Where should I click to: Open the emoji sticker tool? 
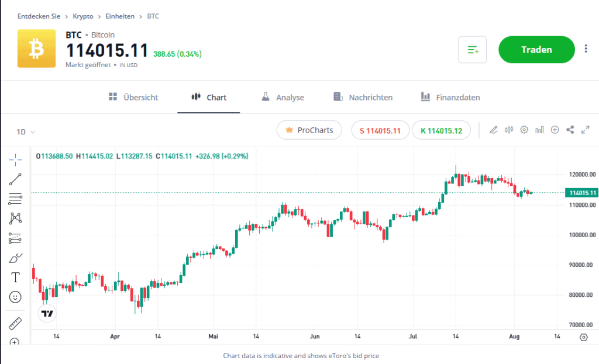pyautogui.click(x=15, y=297)
